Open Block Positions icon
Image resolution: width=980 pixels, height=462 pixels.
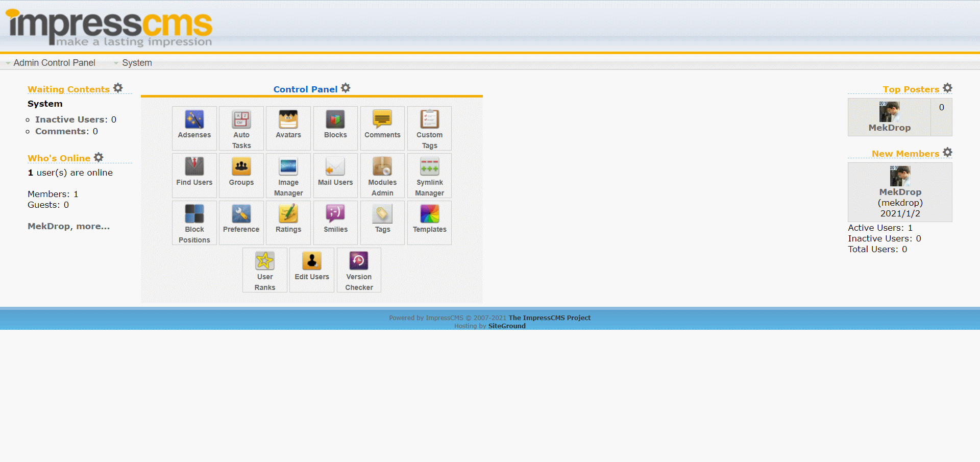[x=194, y=223]
